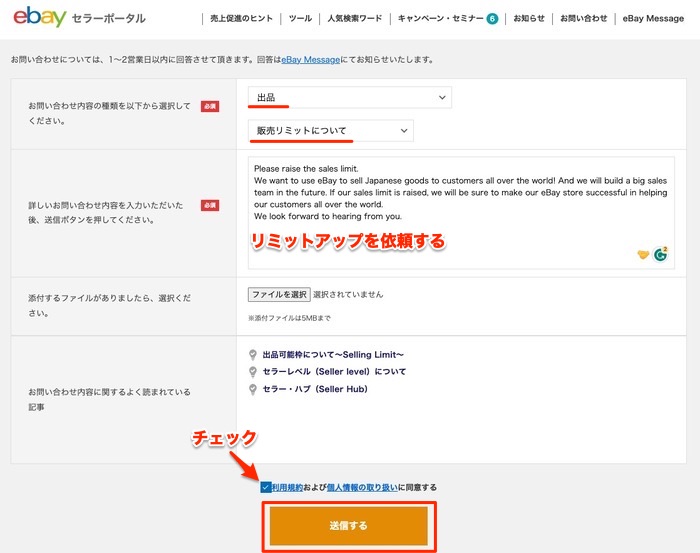Screen dimensions: 700x553
Task: Go to 人気検索ワード in the navigation
Action: pyautogui.click(x=354, y=18)
